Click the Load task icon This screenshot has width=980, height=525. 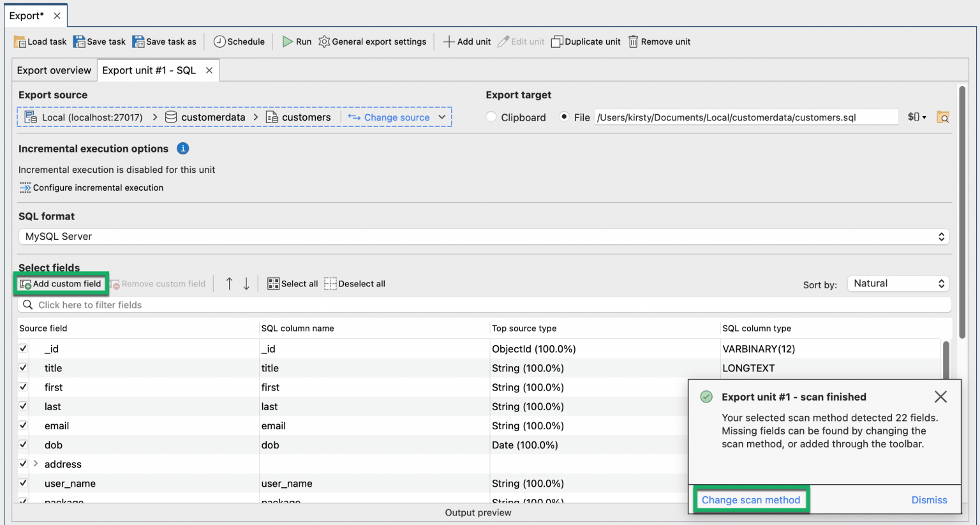tap(20, 42)
